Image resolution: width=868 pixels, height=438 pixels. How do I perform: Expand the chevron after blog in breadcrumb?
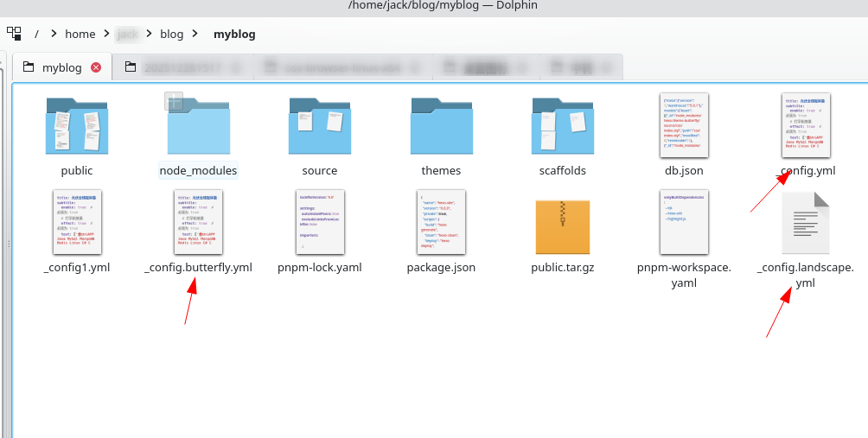195,35
